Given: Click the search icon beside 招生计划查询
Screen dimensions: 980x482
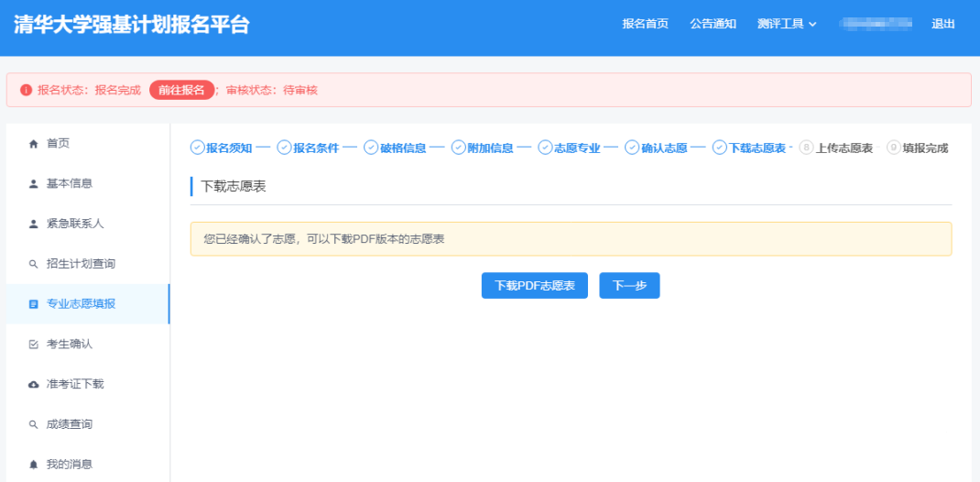Looking at the screenshot, I should click(x=34, y=265).
